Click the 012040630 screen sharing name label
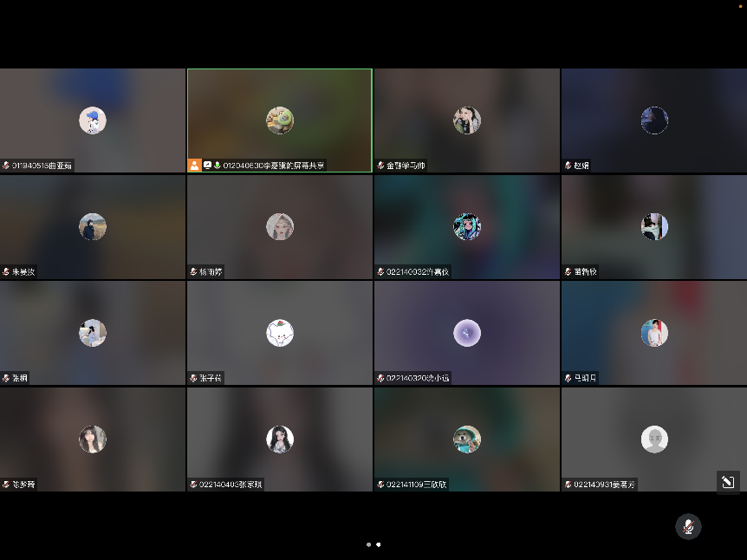The image size is (747, 560). 274,165
